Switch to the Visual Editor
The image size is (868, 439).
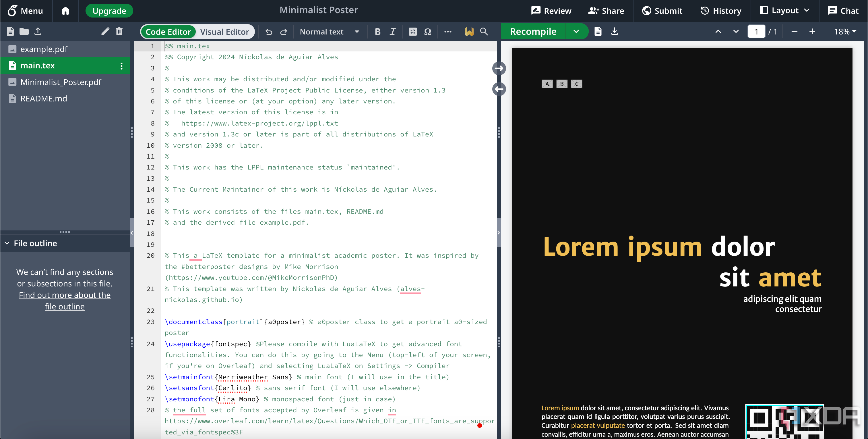click(225, 31)
